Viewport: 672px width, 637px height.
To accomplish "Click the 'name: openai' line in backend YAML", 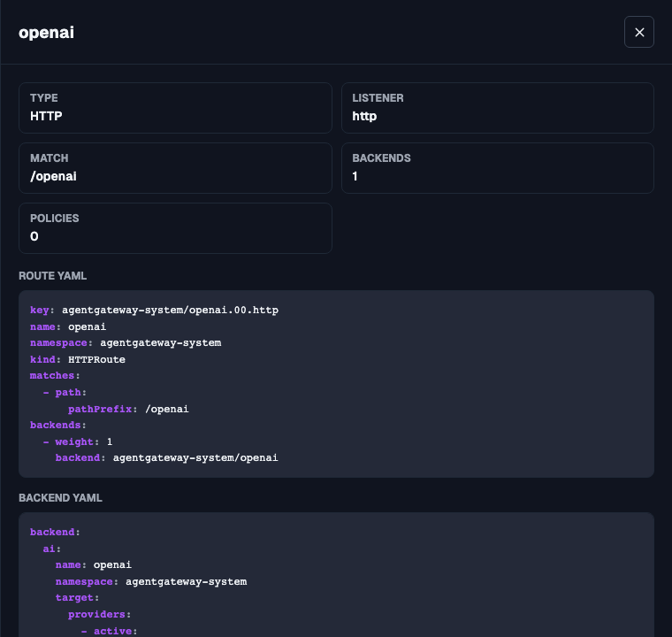I will point(94,565).
